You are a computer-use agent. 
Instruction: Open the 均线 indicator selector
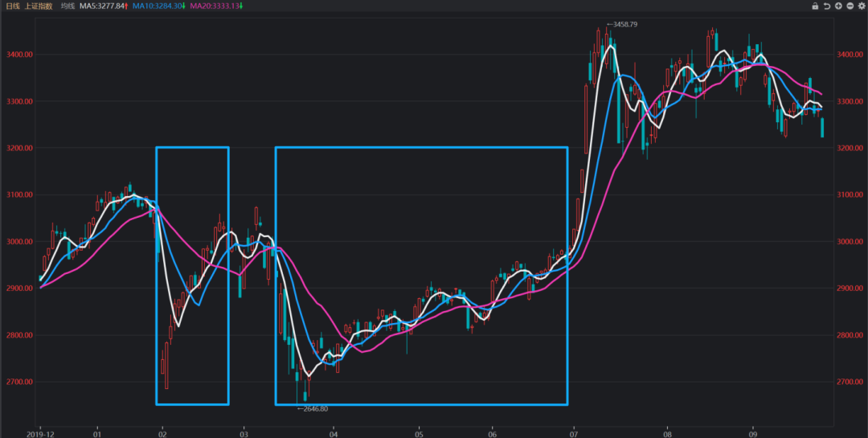[68, 6]
